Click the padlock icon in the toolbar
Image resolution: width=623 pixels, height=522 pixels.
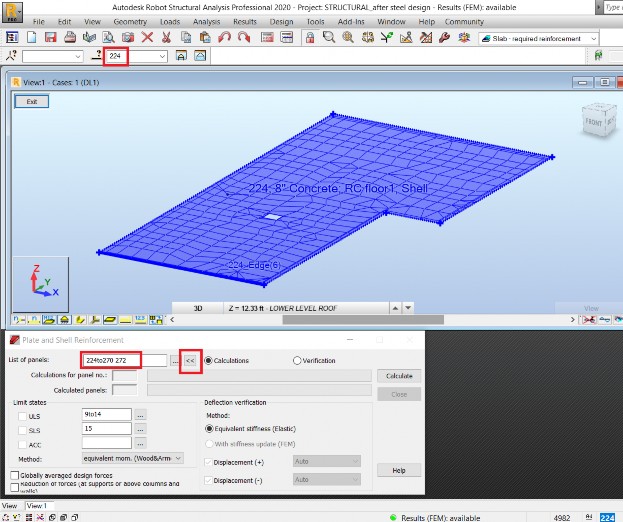pyautogui.click(x=310, y=38)
